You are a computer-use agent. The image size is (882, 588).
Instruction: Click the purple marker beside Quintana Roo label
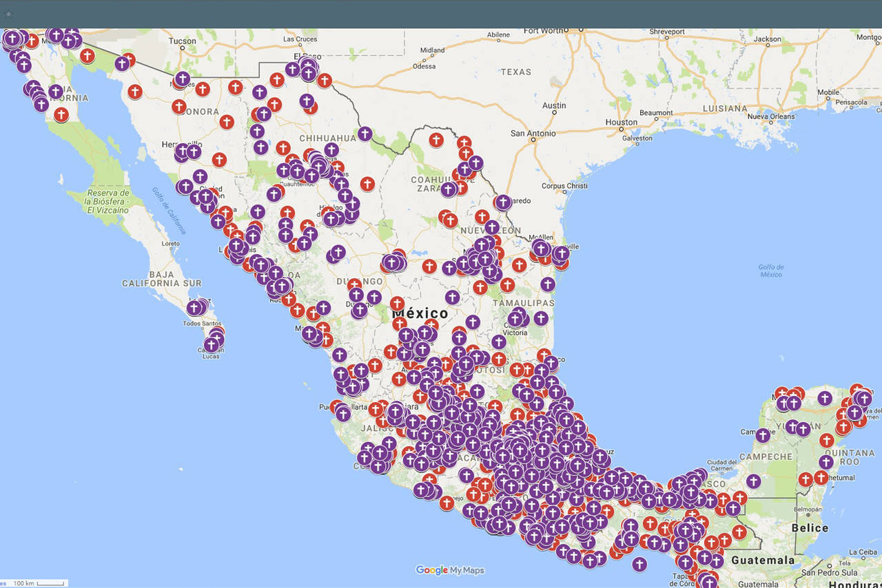(x=826, y=462)
